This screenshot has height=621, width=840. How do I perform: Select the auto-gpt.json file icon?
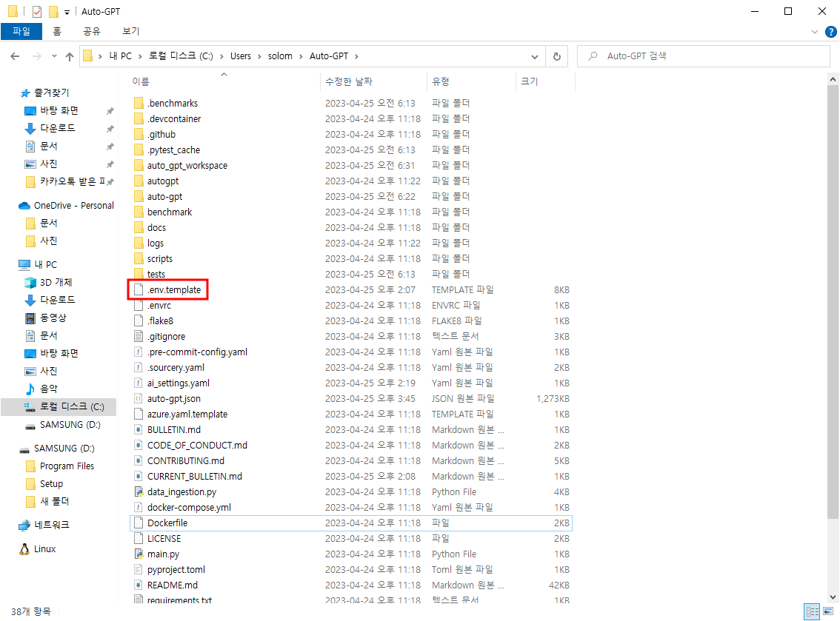pos(139,398)
